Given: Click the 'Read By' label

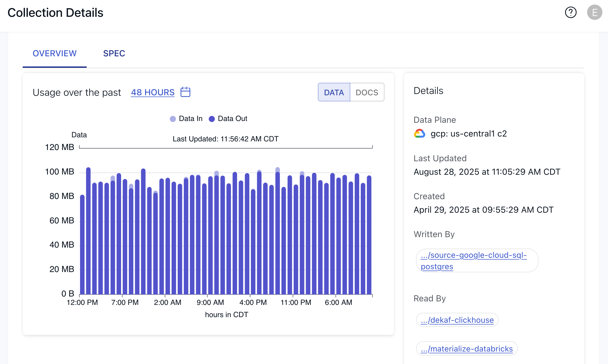Looking at the screenshot, I should pyautogui.click(x=430, y=298).
